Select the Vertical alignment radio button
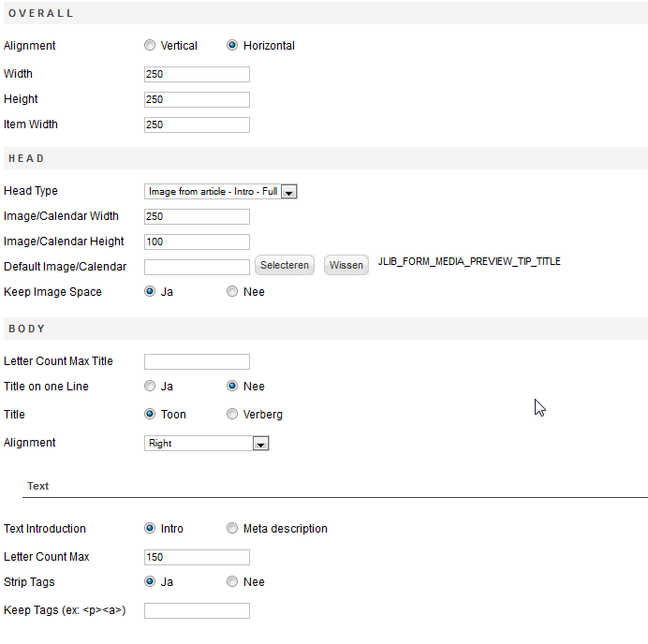The width and height of the screenshot is (648, 644). [x=150, y=46]
